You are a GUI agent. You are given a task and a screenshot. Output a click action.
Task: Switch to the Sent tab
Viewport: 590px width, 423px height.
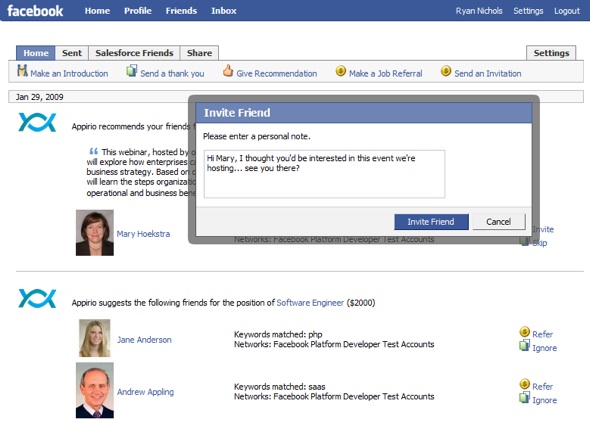(72, 53)
